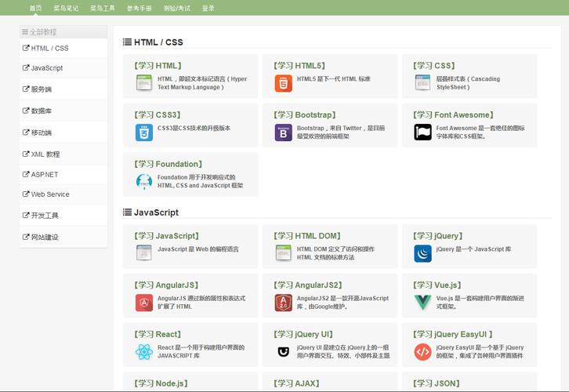Screen dimensions: 569x392
Task: Open 菜鸟工具 in the top navigation bar
Action: tap(102, 8)
